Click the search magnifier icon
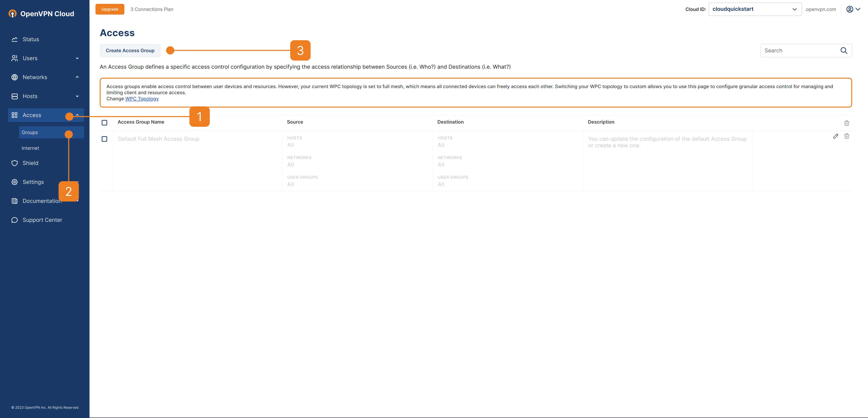Image resolution: width=868 pixels, height=418 pixels. click(x=844, y=51)
